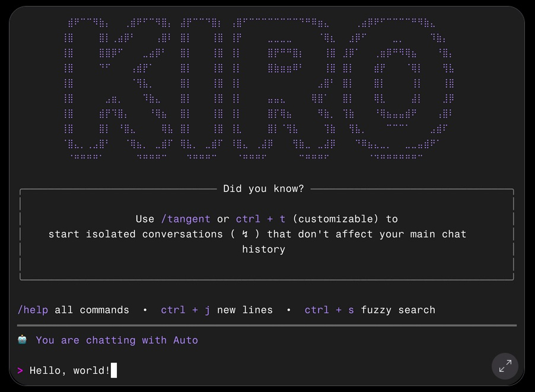535x392 pixels.
Task: Click the ctrl + t shortcut text
Action: tap(260, 219)
